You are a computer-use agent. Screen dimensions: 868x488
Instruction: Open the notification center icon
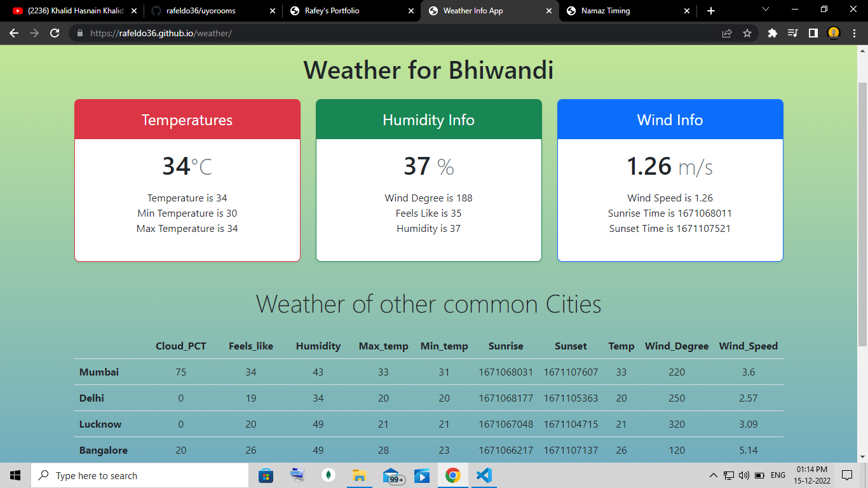[x=847, y=475]
